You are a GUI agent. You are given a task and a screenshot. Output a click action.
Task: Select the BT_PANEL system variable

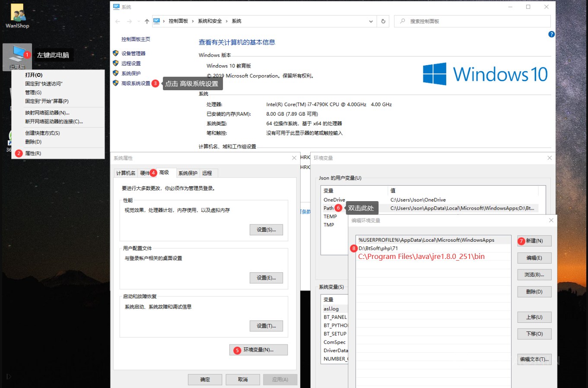[335, 317]
